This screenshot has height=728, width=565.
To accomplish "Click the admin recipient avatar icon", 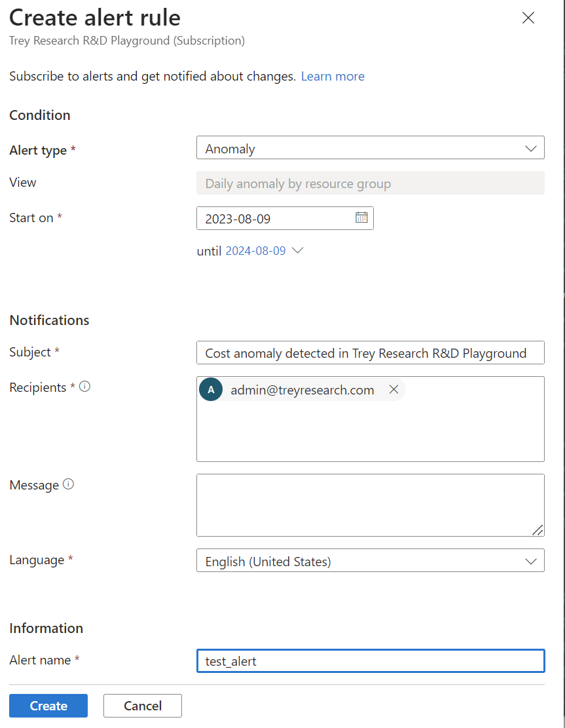I will click(x=211, y=390).
